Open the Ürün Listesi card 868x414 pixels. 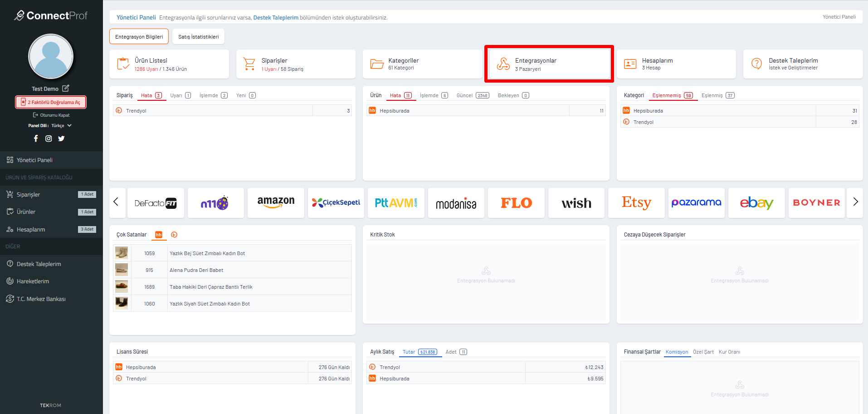click(169, 64)
